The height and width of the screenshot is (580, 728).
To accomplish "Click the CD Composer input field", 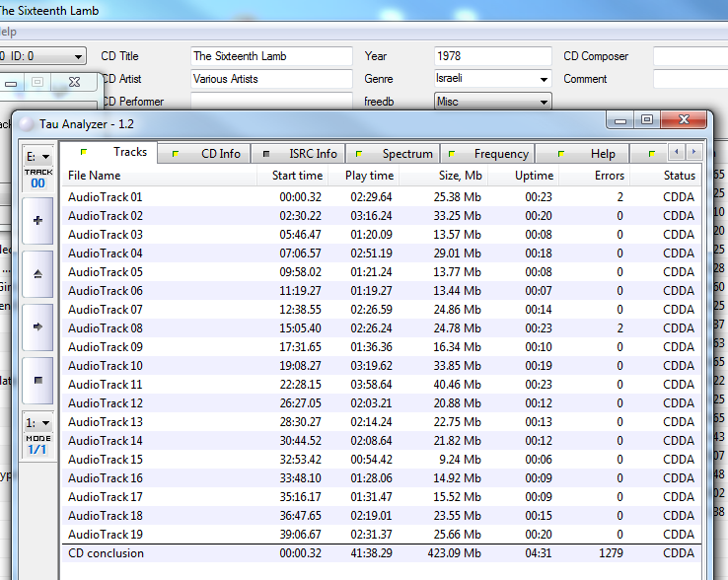I will click(691, 56).
